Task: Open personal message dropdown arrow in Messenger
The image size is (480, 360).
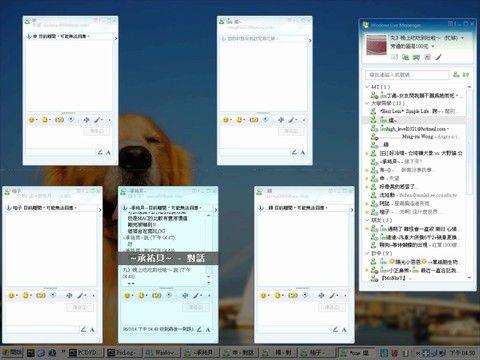Action: [x=433, y=46]
